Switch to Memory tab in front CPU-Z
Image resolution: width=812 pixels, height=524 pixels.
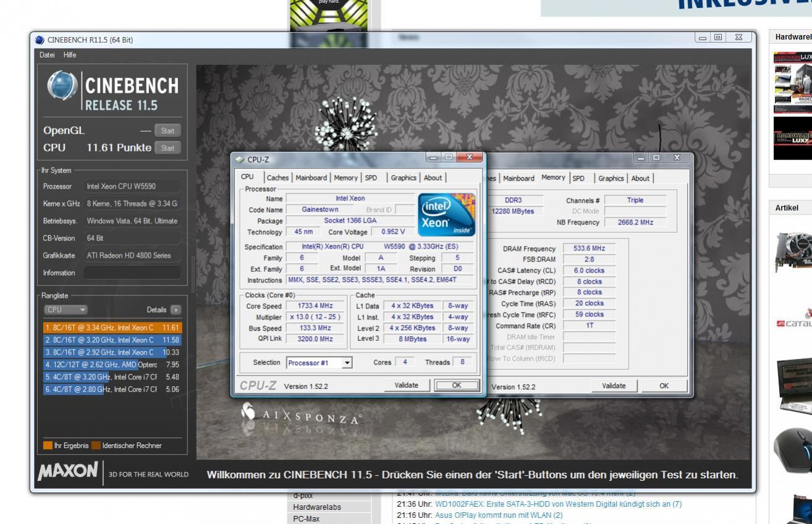click(x=346, y=177)
